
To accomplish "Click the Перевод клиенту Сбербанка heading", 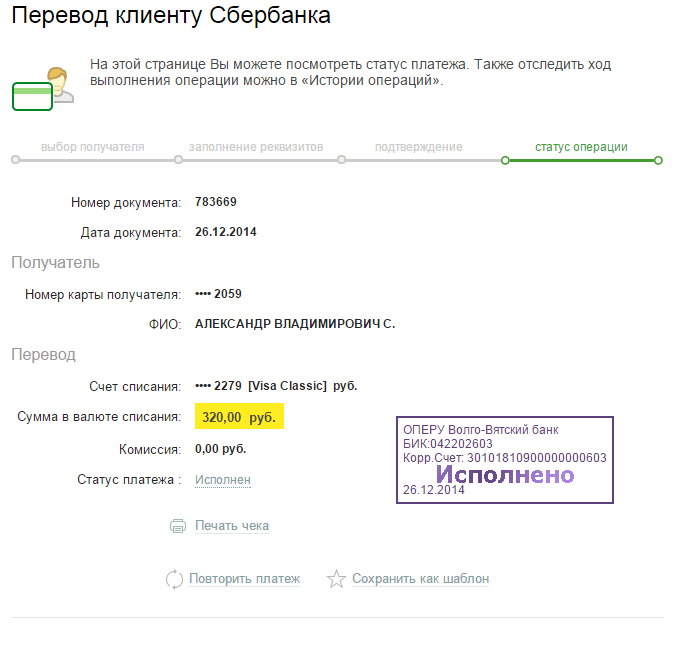I will (171, 16).
